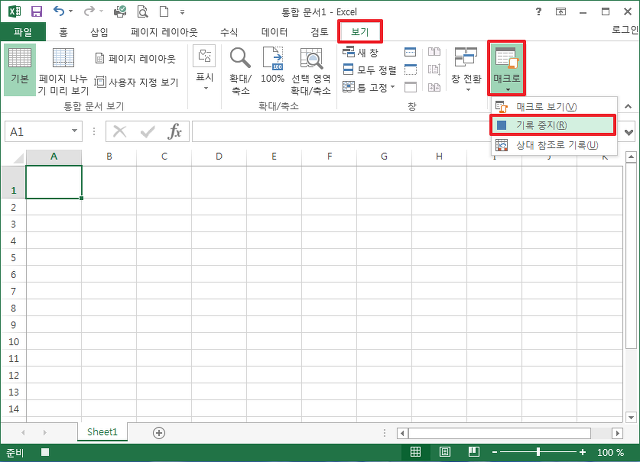640x462 pixels.
Task: Open insert function fx button
Action: [175, 131]
